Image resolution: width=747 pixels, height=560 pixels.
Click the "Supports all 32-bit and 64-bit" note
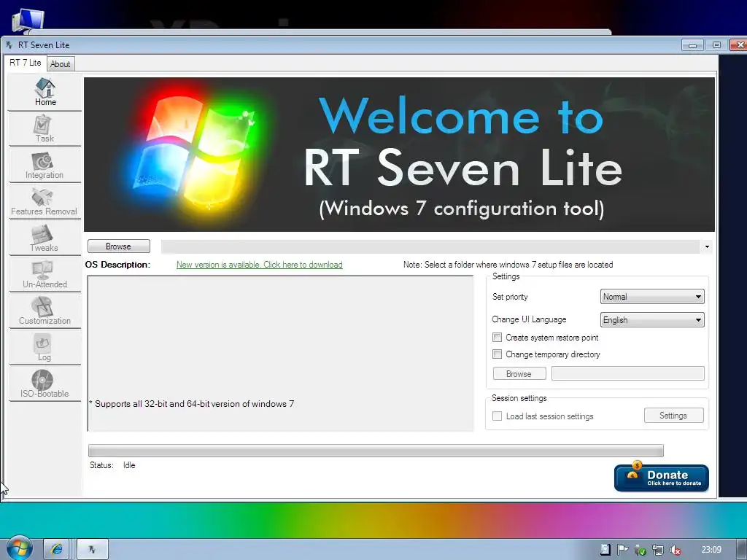point(192,404)
